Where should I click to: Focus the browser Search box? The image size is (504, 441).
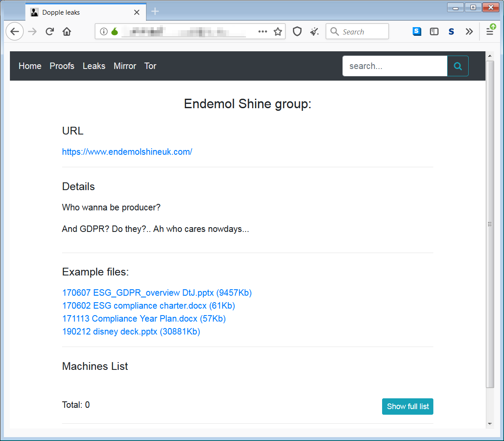tap(357, 31)
